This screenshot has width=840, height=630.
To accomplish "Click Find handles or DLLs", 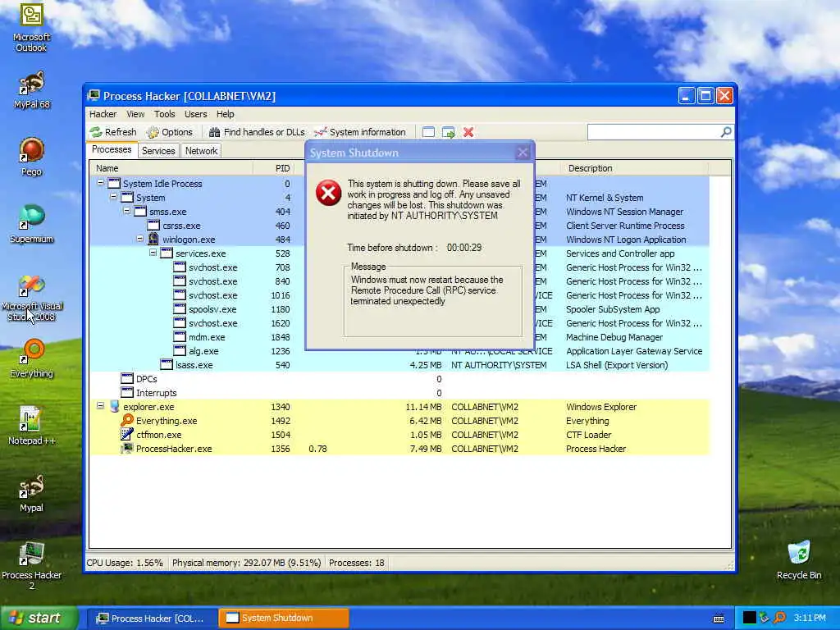I will coord(257,132).
